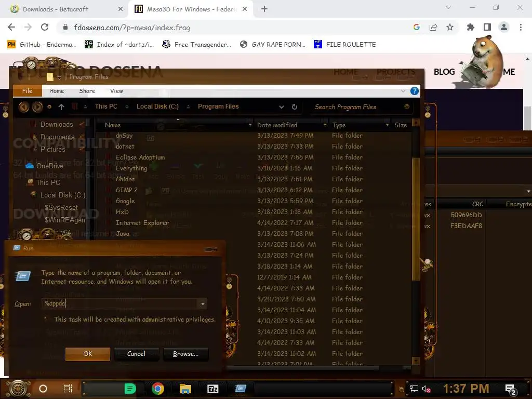The image size is (532, 399).
Task: Open View ribbon tab
Action: pyautogui.click(x=116, y=91)
